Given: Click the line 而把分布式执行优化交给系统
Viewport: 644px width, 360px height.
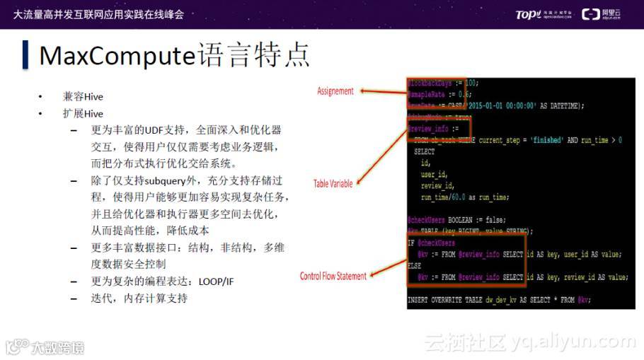Looking at the screenshot, I should pyautogui.click(x=164, y=164).
